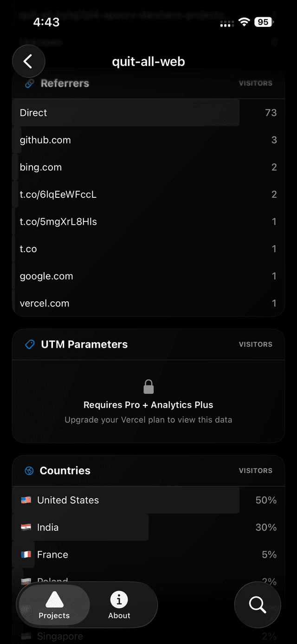Click the Upgrade your Vercel plan message
297x644 pixels.
pos(148,420)
